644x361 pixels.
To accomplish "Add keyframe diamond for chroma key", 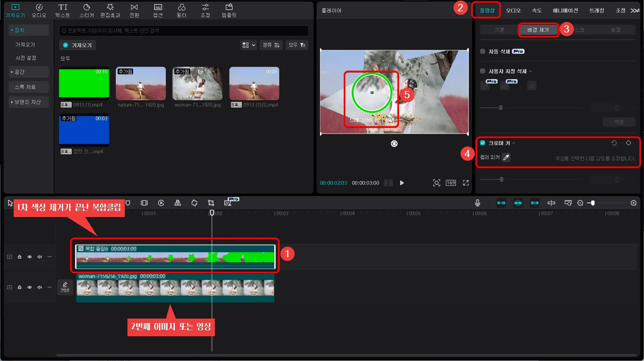I will (628, 143).
